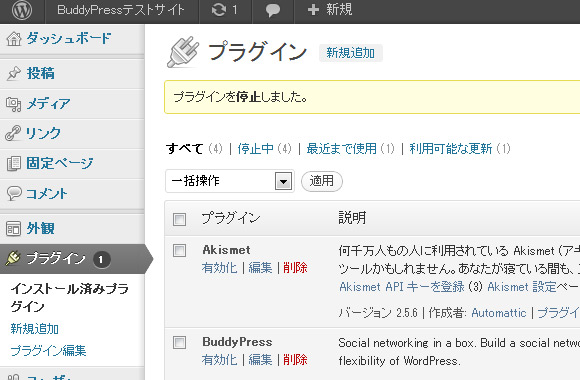Image resolution: width=580 pixels, height=380 pixels.
Task: Go to ダッシュボード in sidebar
Action: 69,38
